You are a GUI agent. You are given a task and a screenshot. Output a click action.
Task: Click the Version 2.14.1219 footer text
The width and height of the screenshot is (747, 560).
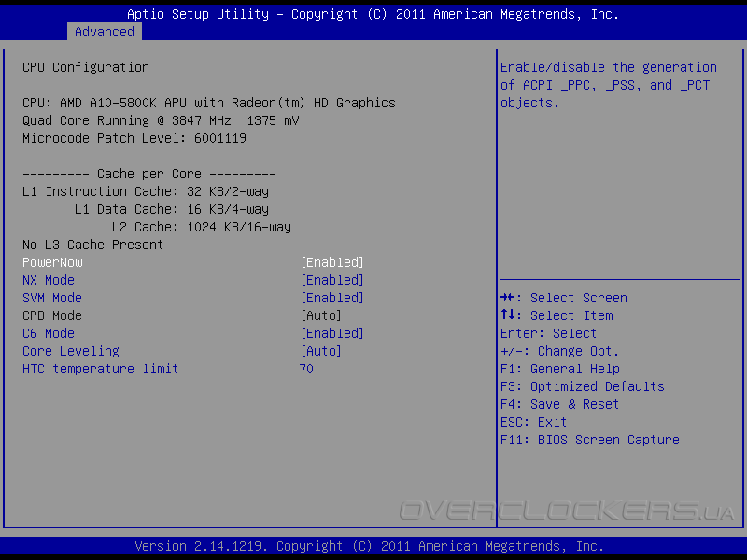coord(369,546)
